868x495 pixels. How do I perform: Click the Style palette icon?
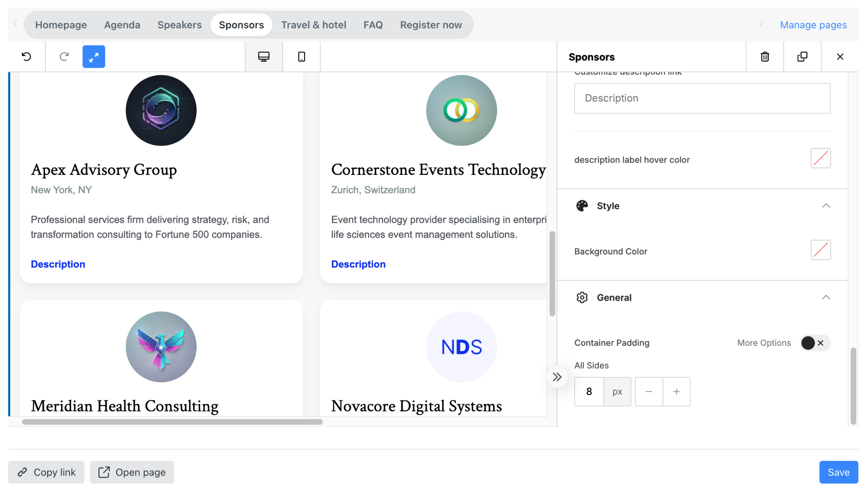[x=582, y=206]
